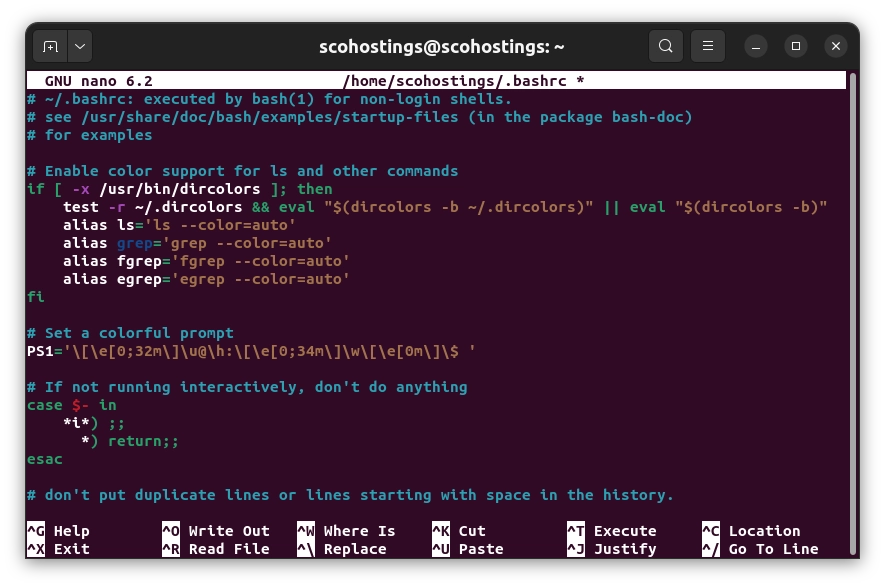Click the ^K Cut shortcut
885x587 pixels.
point(459,531)
